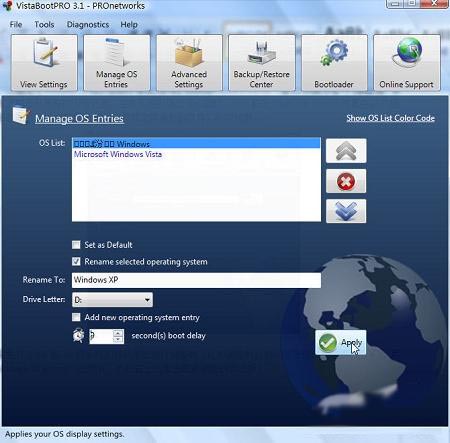The width and height of the screenshot is (450, 443).
Task: Open the View Settings panel
Action: pyautogui.click(x=44, y=63)
